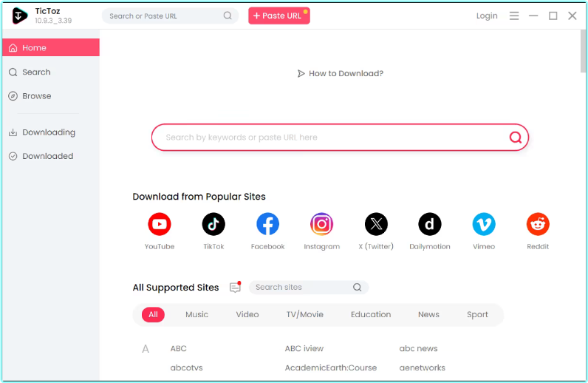Screen dimensions: 588x383
Task: Open the Facebook site icon
Action: tap(267, 224)
